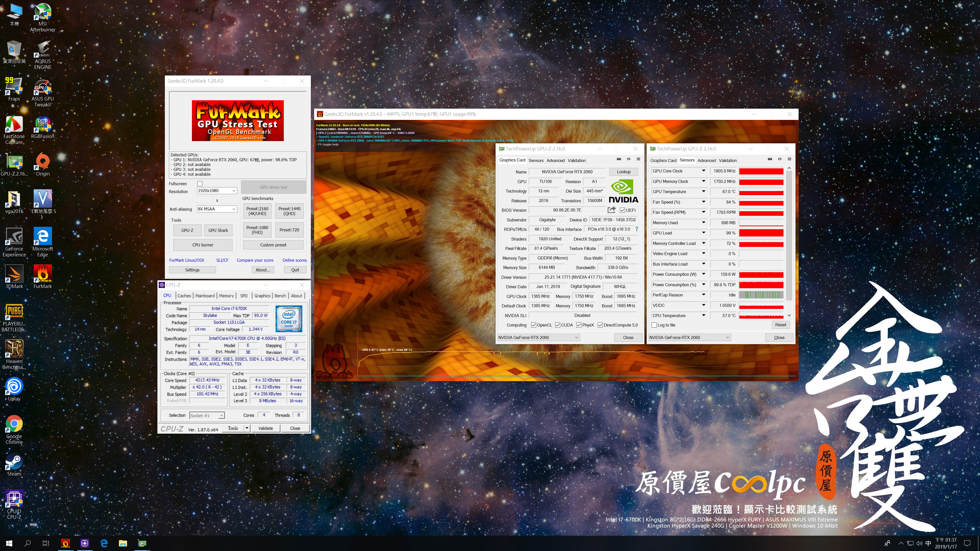Open 3DMark desktop icon
980x551 pixels.
pyautogui.click(x=14, y=277)
